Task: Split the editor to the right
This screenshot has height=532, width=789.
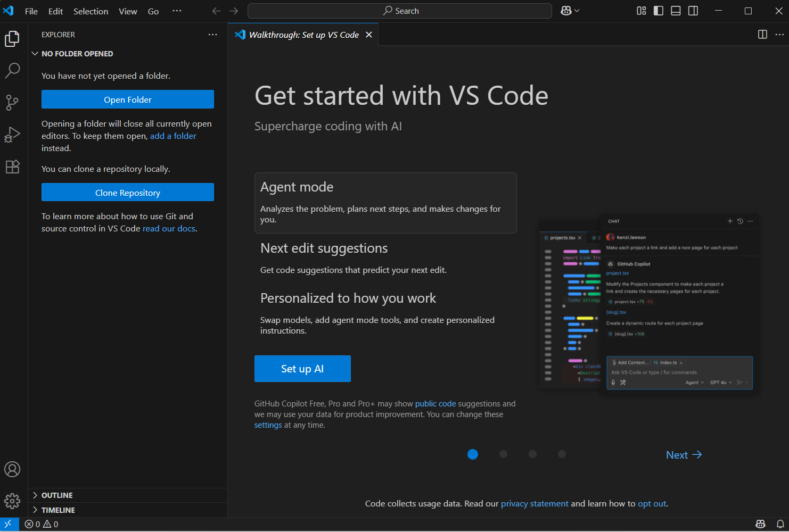Action: pos(762,35)
